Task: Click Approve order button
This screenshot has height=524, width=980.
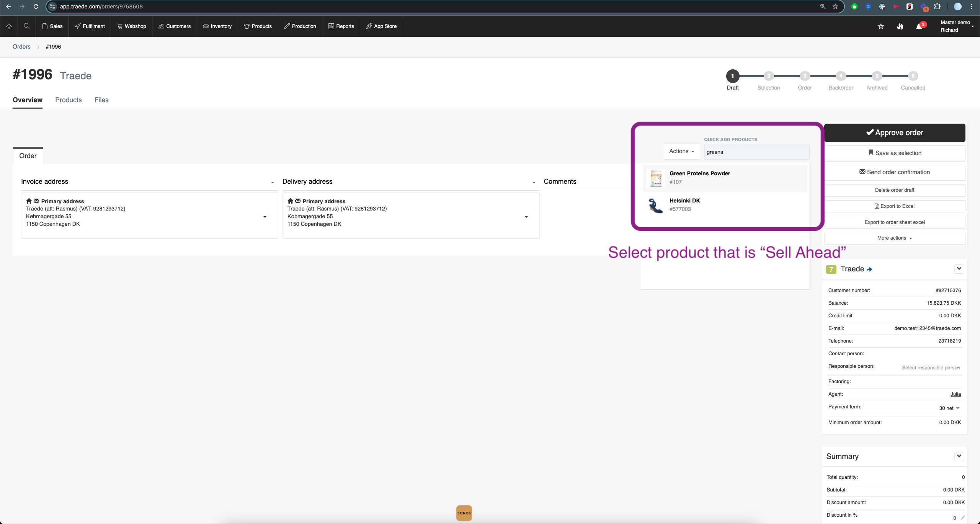Action: point(895,132)
